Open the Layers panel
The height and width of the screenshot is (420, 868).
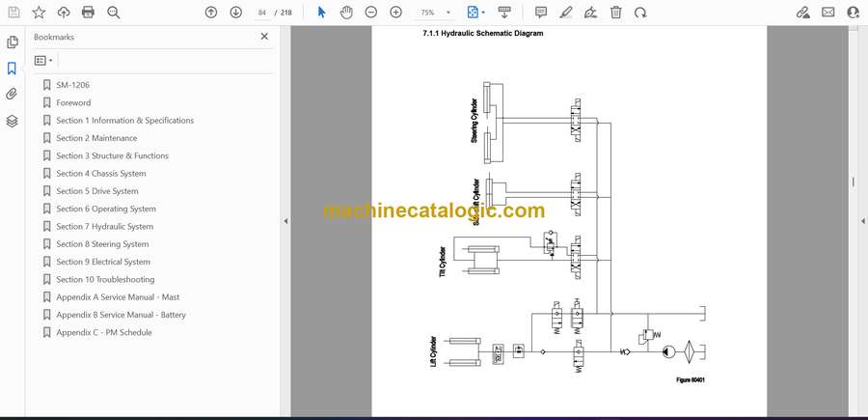tap(13, 122)
